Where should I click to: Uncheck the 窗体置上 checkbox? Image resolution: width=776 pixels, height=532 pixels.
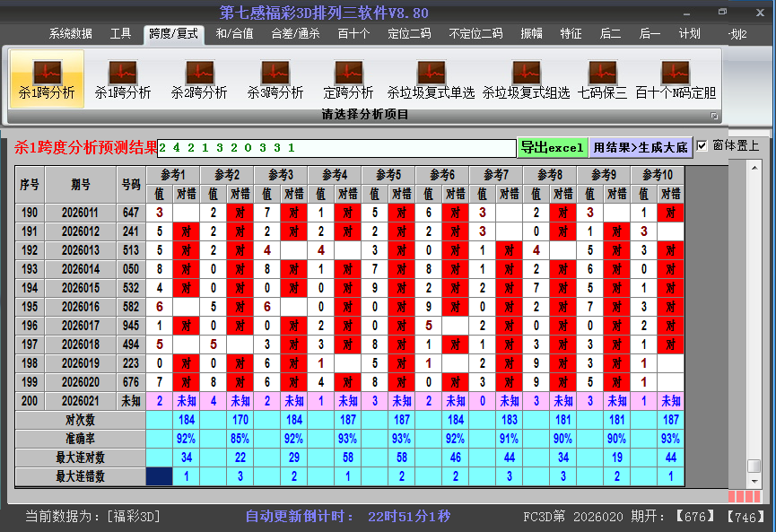click(702, 145)
